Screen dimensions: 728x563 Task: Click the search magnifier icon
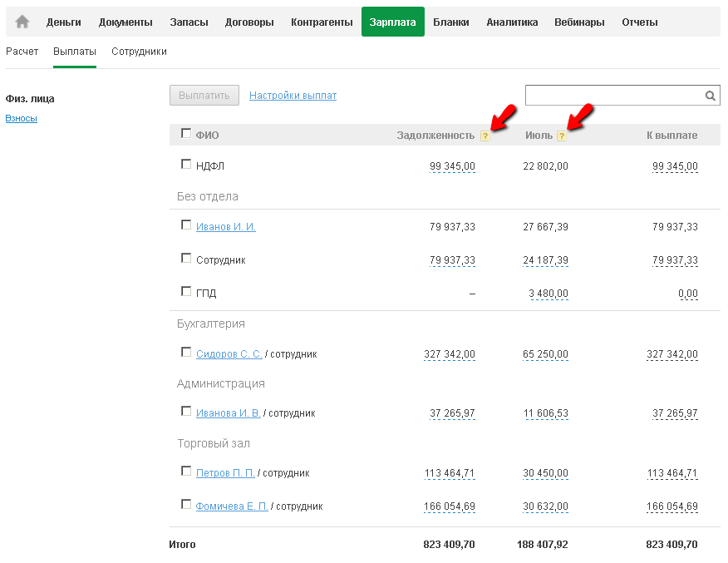click(x=711, y=96)
